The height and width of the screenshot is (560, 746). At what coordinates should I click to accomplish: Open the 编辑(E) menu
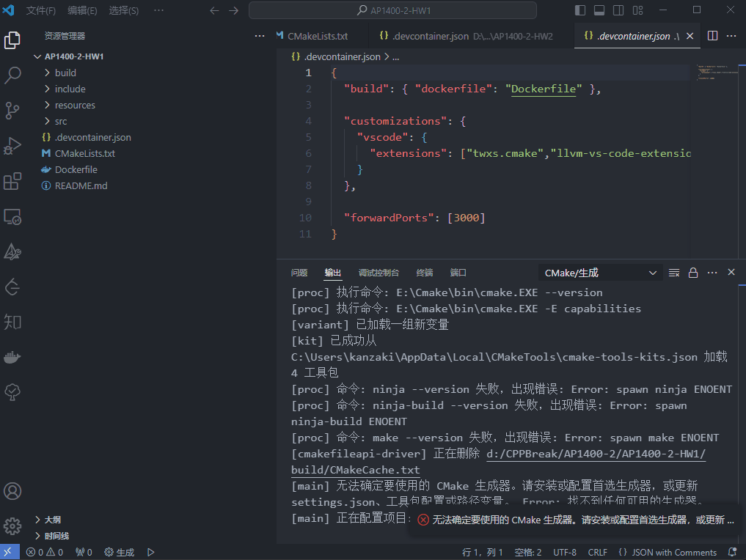82,10
